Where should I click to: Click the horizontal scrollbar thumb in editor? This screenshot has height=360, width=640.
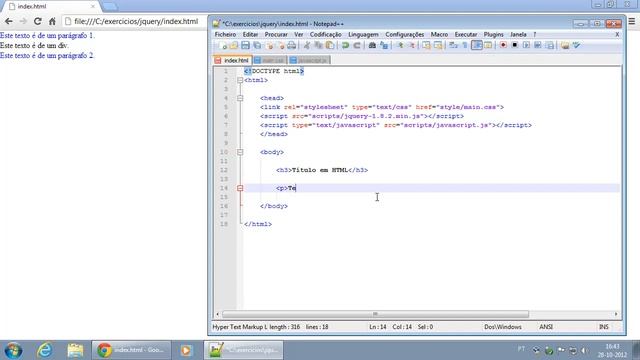(375, 314)
